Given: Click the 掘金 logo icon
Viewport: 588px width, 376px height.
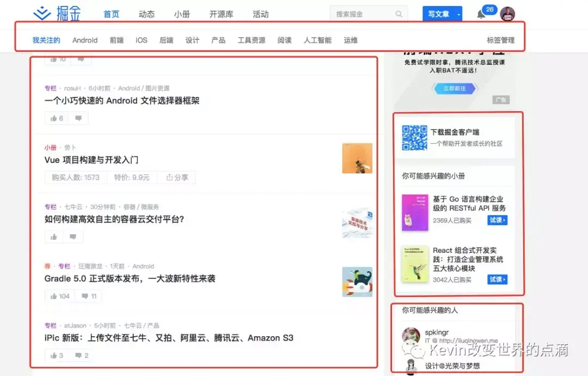Looking at the screenshot, I should click(x=42, y=14).
